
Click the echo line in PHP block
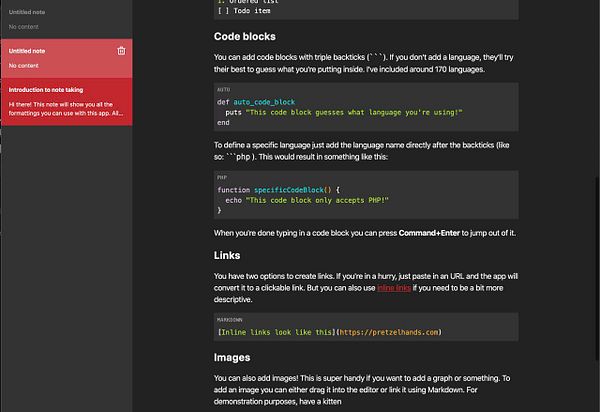coord(307,200)
